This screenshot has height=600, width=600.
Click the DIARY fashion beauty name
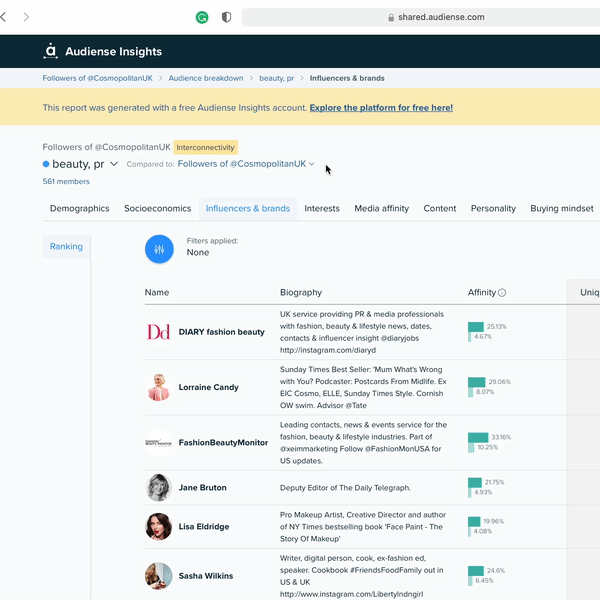(222, 332)
